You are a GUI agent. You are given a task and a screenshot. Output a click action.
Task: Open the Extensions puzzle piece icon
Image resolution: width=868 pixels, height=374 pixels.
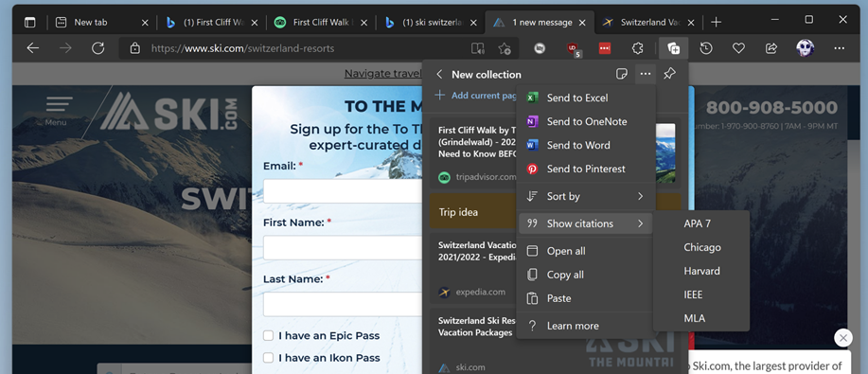point(638,48)
